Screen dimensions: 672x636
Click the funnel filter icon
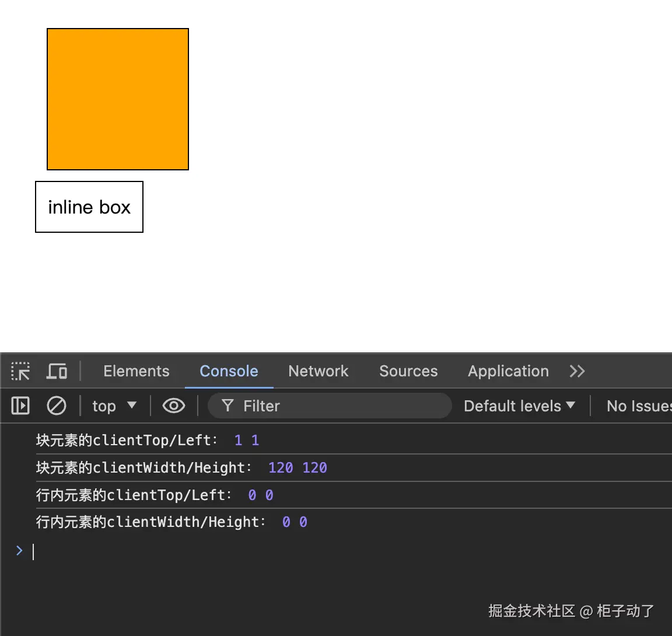tap(228, 406)
